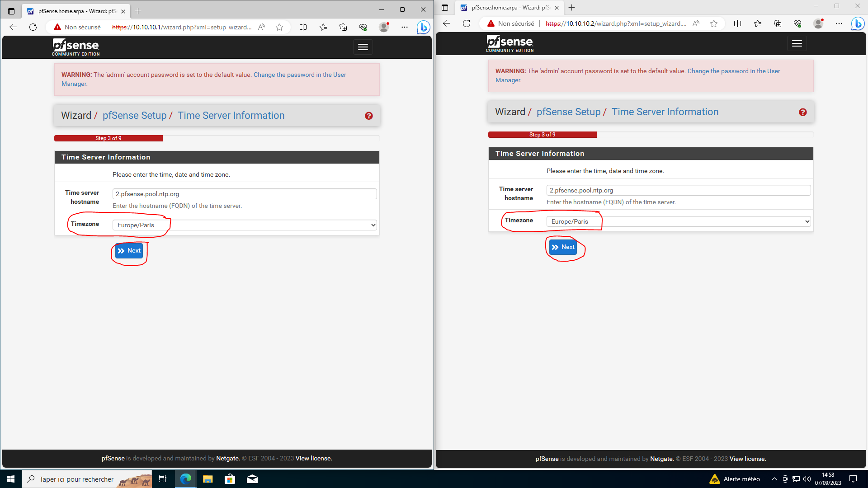Click time server hostname field in right window
The image size is (868, 488).
pos(678,190)
